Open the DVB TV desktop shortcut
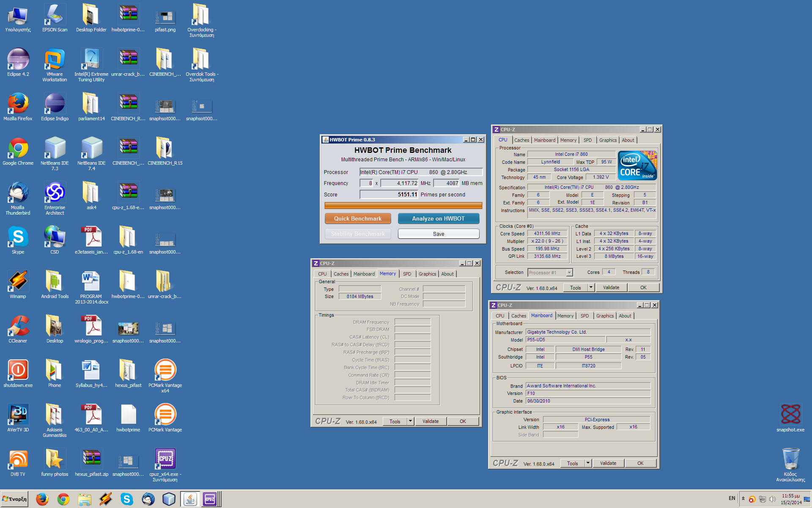The image size is (812, 508). click(18, 463)
